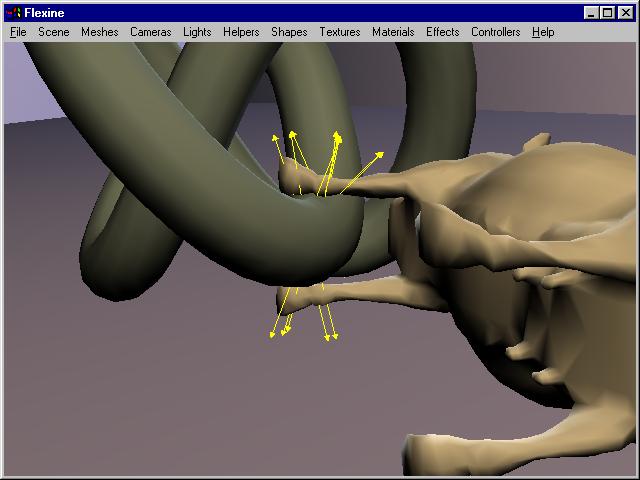This screenshot has height=480, width=640.
Task: Open the Shapes menu
Action: [x=289, y=32]
